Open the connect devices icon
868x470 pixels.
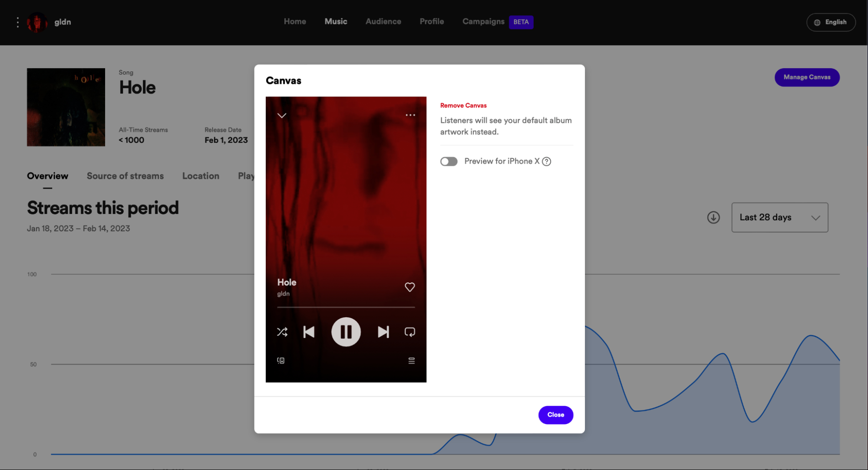[x=281, y=361]
